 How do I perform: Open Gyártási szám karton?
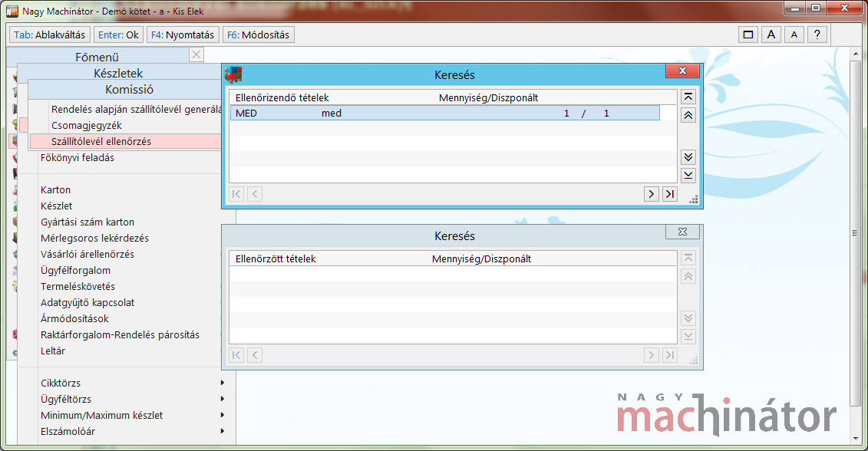pos(87,222)
